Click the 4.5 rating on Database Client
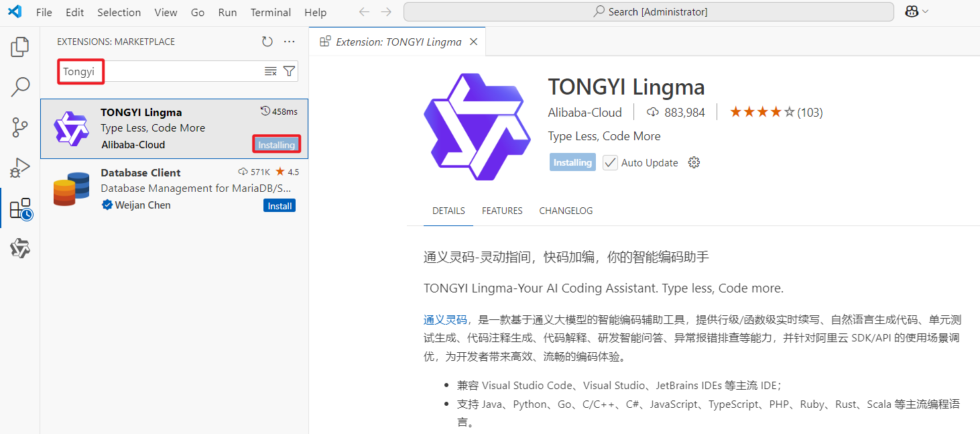Image resolution: width=980 pixels, height=434 pixels. (288, 172)
